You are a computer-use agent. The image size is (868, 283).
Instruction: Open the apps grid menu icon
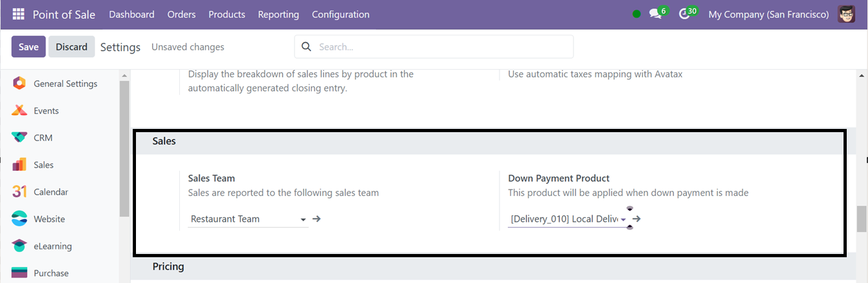[x=18, y=14]
